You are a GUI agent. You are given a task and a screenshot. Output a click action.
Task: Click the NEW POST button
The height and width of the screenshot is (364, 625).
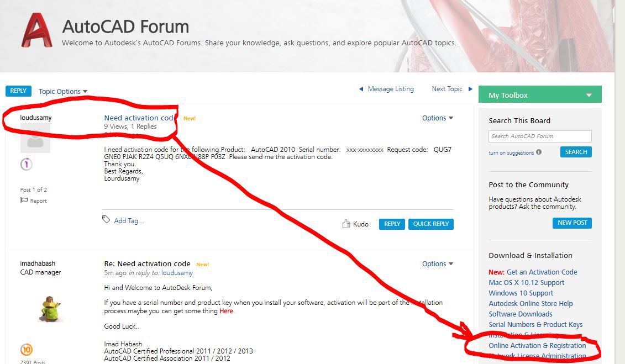tap(572, 223)
